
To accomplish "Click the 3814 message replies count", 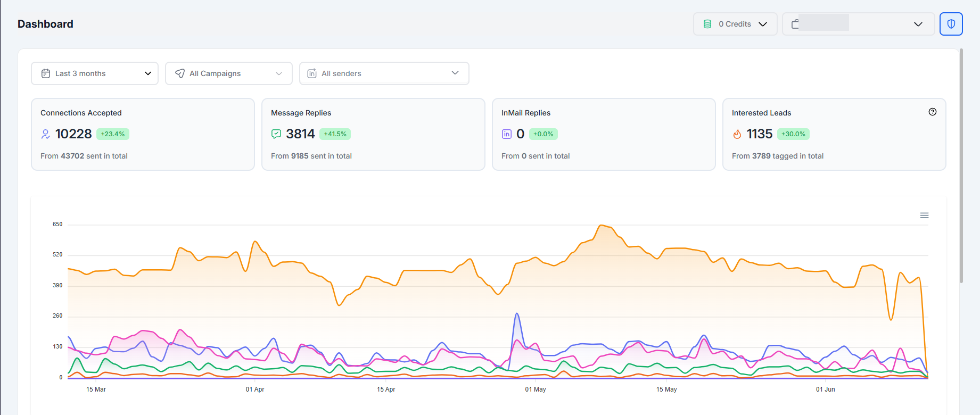I will click(x=300, y=134).
